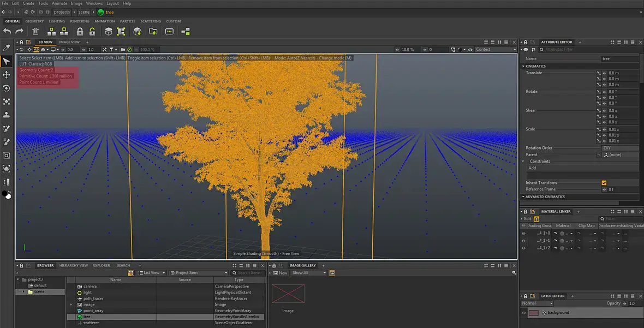Hide the background layer with eye icon
Screen dimensions: 644x328
click(x=524, y=313)
